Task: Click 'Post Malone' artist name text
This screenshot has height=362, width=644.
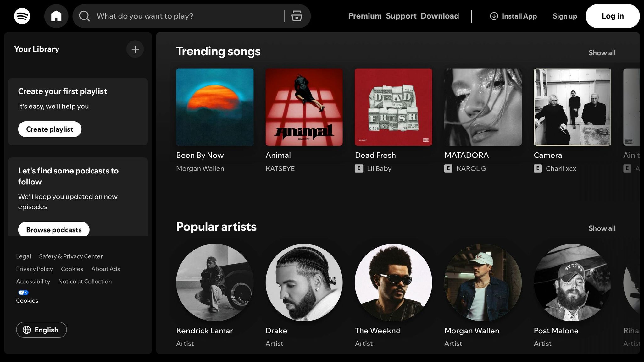Action: click(556, 331)
